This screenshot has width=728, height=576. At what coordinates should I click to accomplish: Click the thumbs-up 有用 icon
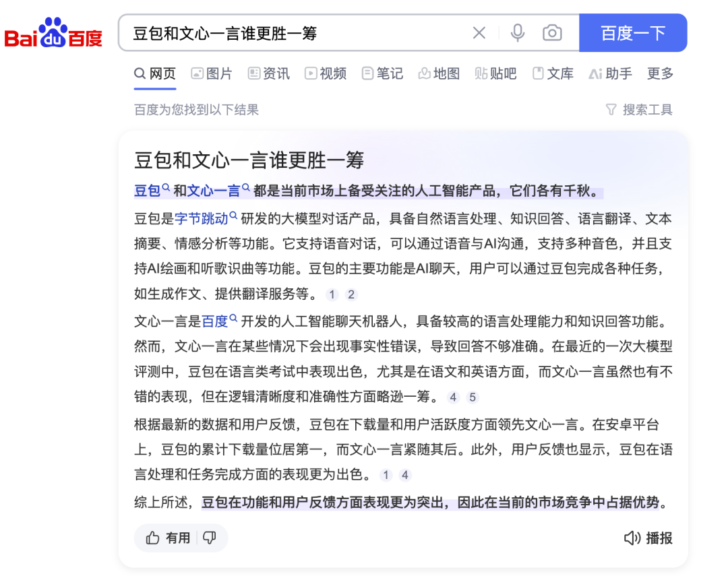tap(154, 538)
